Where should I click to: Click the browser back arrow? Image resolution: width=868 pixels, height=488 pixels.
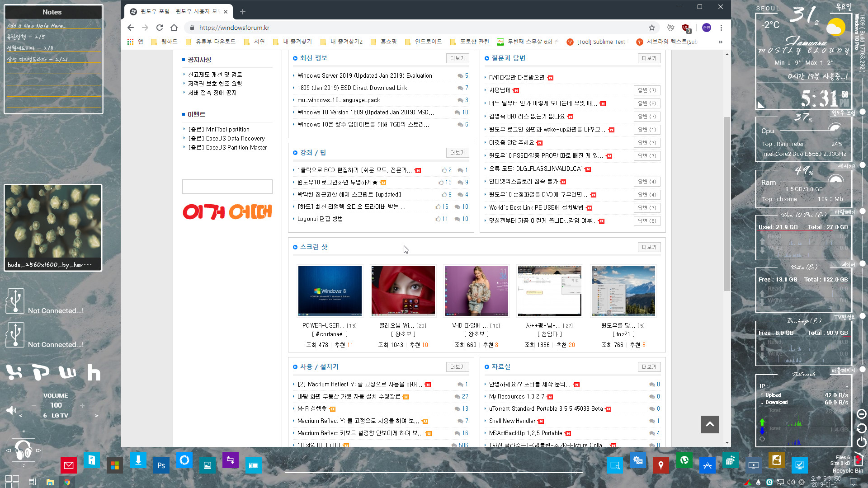[131, 28]
